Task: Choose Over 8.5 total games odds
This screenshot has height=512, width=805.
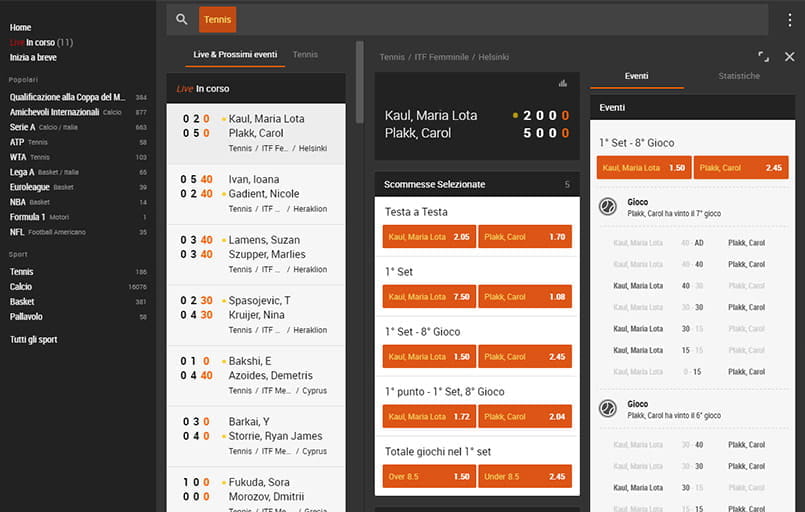Action: 428,477
